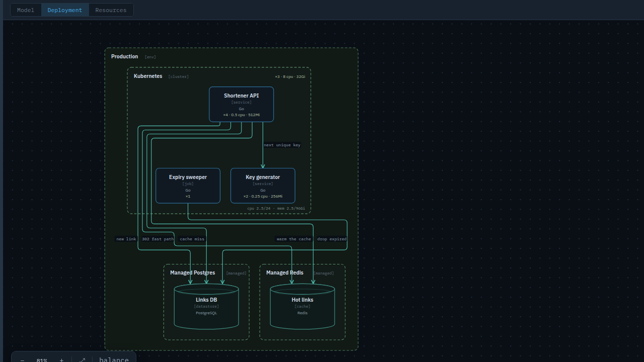Click the fit-to-screen arrows icon
The width and height of the screenshot is (644, 362).
[x=83, y=360]
